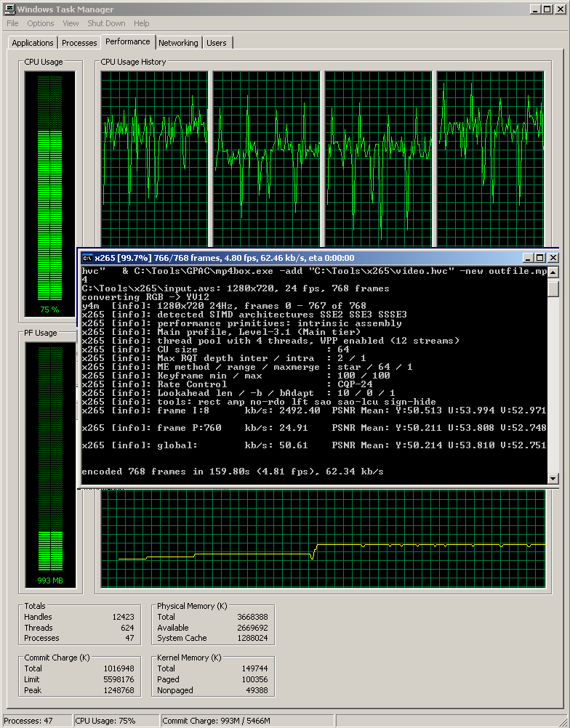Image resolution: width=570 pixels, height=728 pixels.
Task: Click Kernel Memory Paged value 100356
Action: click(254, 679)
